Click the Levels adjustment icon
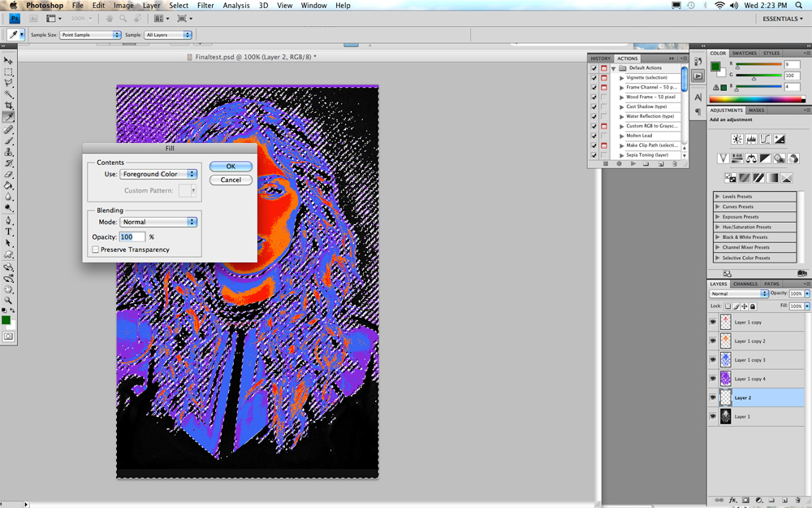The width and height of the screenshot is (812, 508). point(751,139)
